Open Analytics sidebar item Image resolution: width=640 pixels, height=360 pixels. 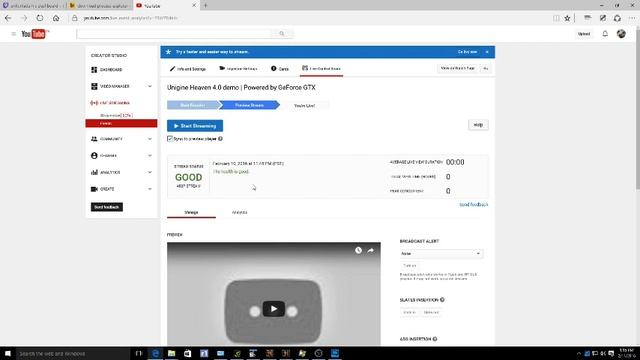[x=110, y=173]
